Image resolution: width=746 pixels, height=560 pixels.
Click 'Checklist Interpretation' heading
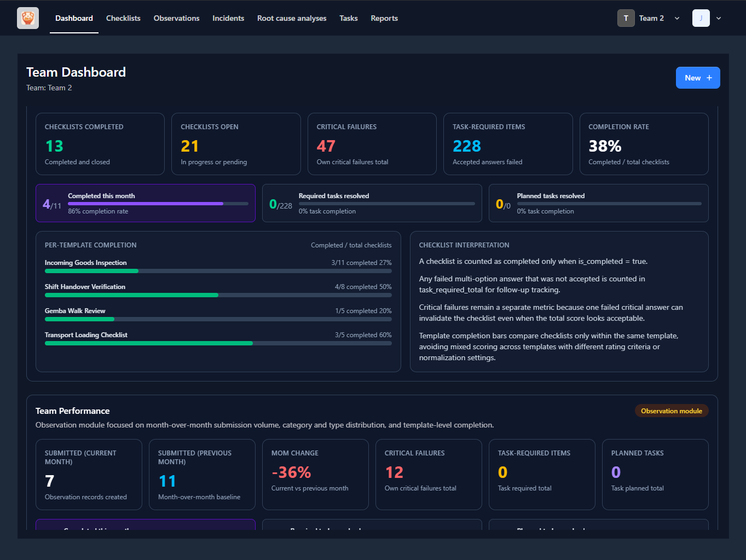[x=464, y=245]
